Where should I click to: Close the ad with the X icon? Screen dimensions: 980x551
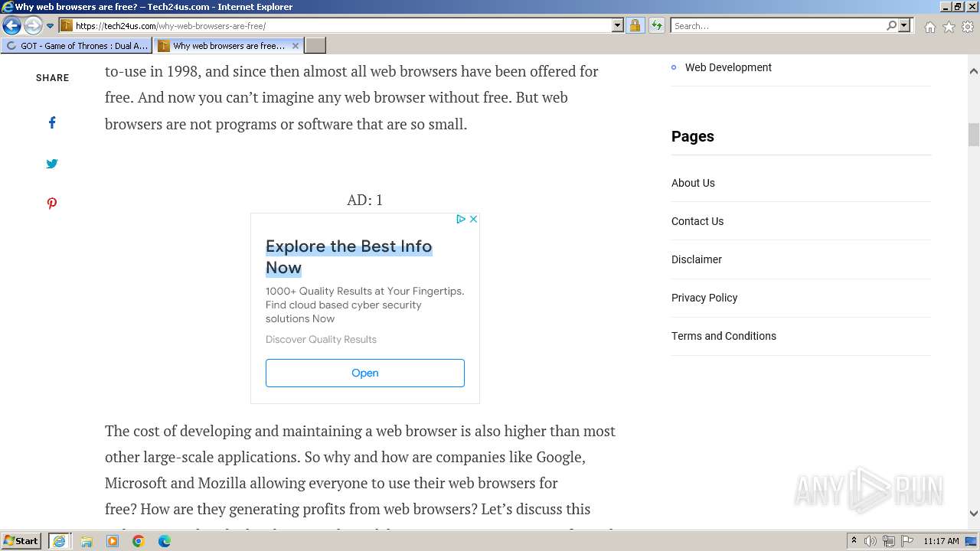473,219
